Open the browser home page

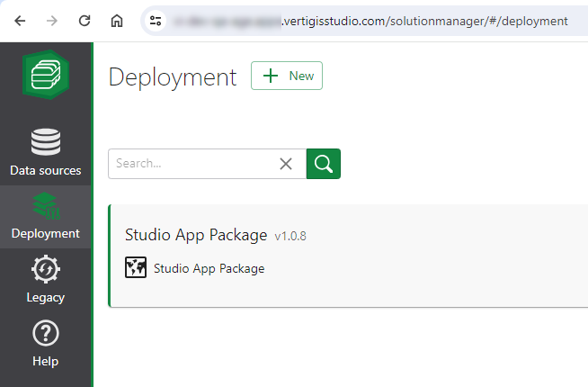117,21
